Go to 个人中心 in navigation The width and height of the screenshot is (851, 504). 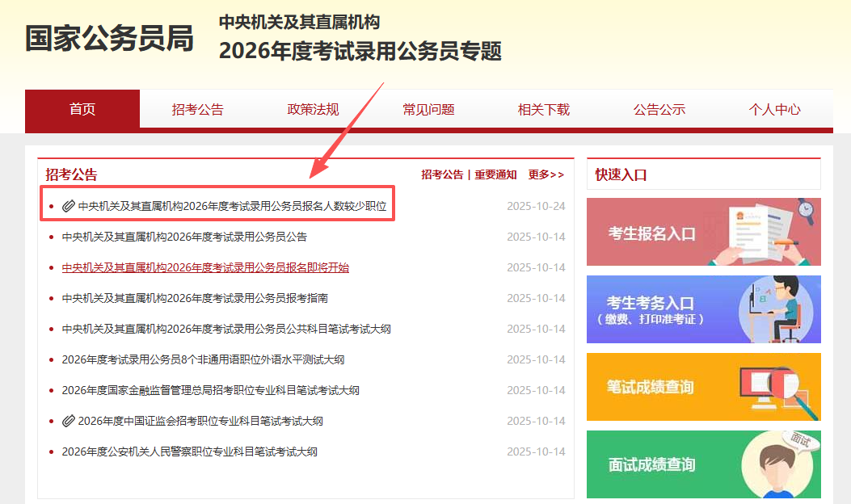coord(775,110)
